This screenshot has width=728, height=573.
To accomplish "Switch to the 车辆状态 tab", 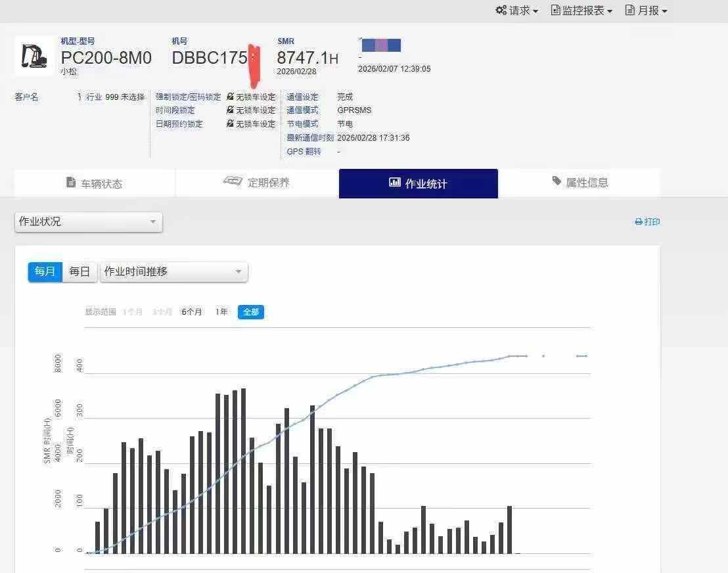I will point(93,183).
